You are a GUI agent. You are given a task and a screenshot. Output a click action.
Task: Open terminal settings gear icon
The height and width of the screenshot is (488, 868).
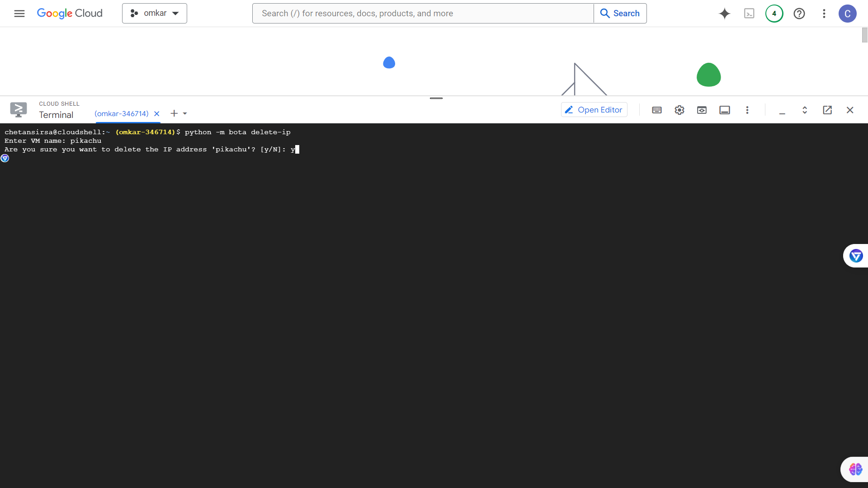pos(679,110)
